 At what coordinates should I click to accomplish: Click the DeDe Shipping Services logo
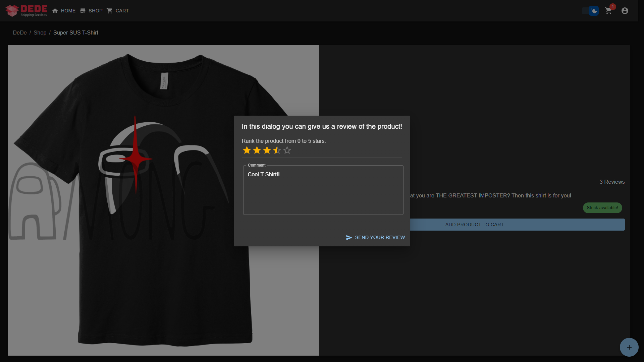[x=26, y=11]
